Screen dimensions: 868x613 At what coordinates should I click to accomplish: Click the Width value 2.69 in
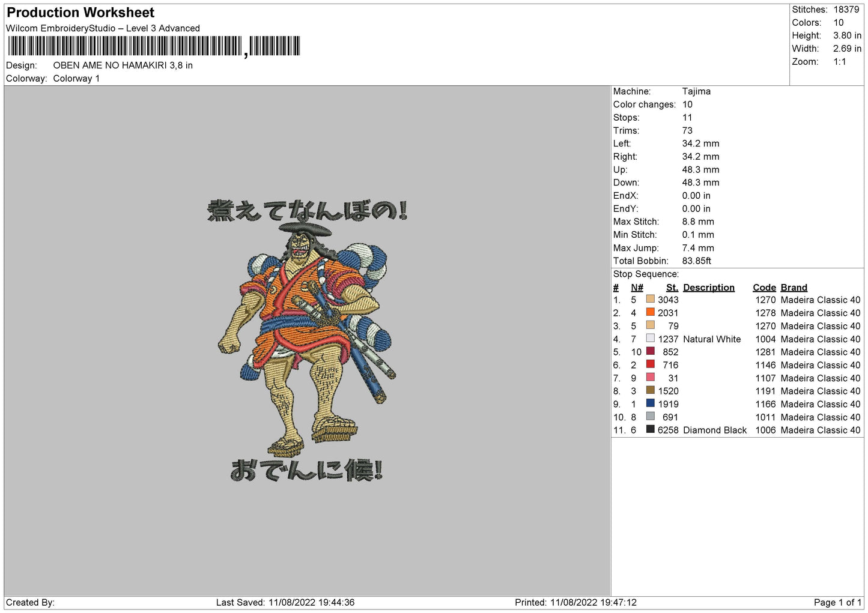pyautogui.click(x=847, y=49)
